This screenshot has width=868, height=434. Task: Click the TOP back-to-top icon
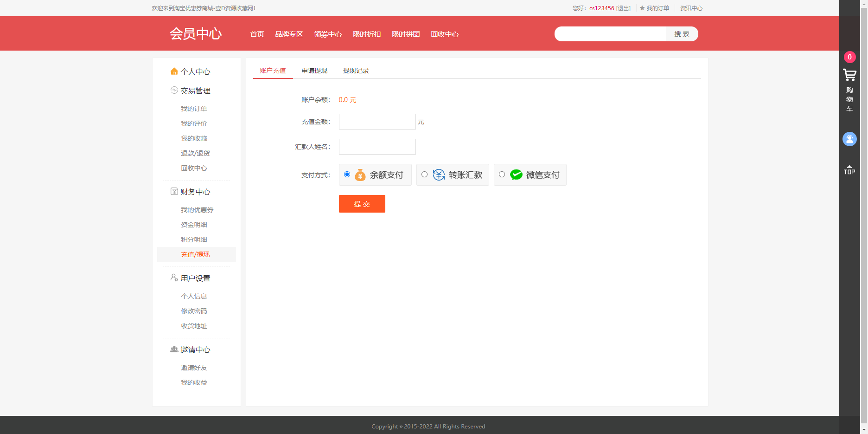(x=849, y=169)
